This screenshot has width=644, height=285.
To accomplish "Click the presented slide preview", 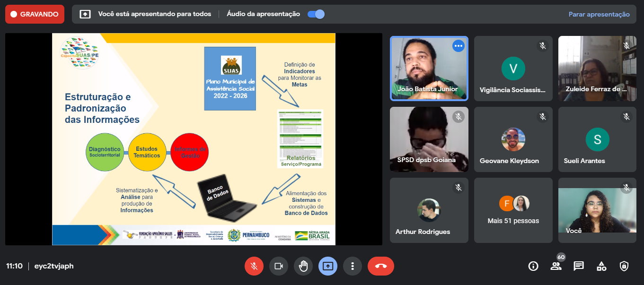I will pyautogui.click(x=194, y=139).
